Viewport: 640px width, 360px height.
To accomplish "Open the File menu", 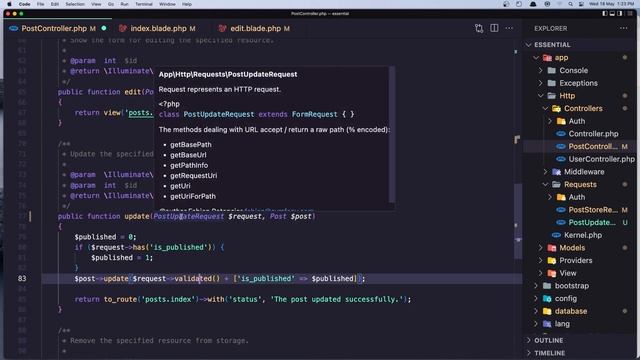I will [40, 4].
